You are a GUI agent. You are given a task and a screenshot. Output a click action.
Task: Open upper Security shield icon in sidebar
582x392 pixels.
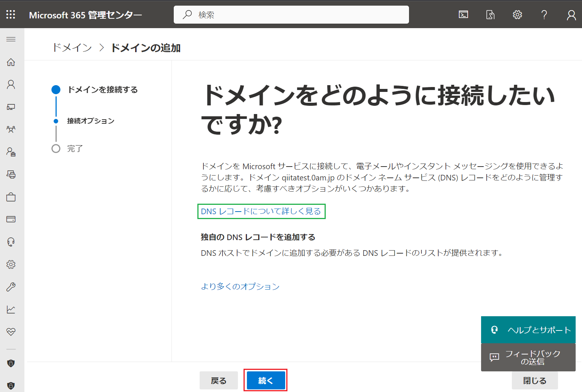(11, 363)
